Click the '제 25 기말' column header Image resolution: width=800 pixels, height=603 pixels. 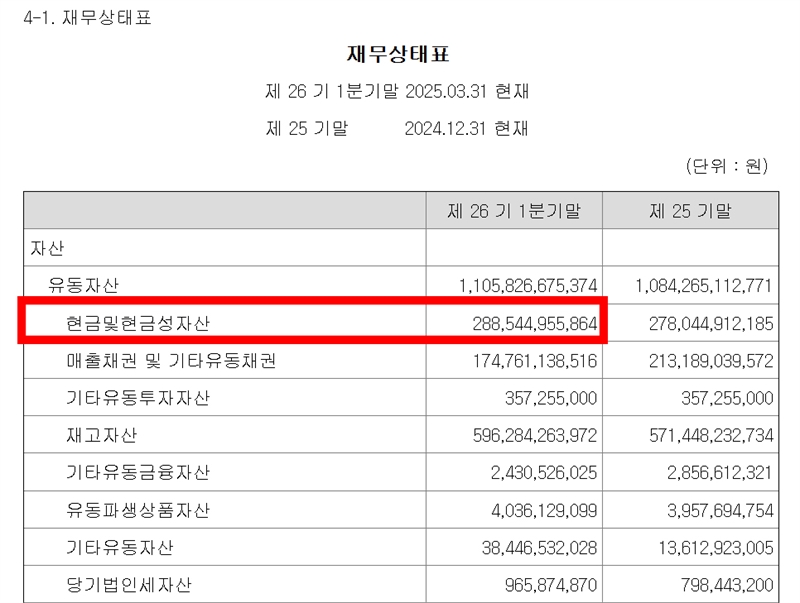tap(690, 211)
